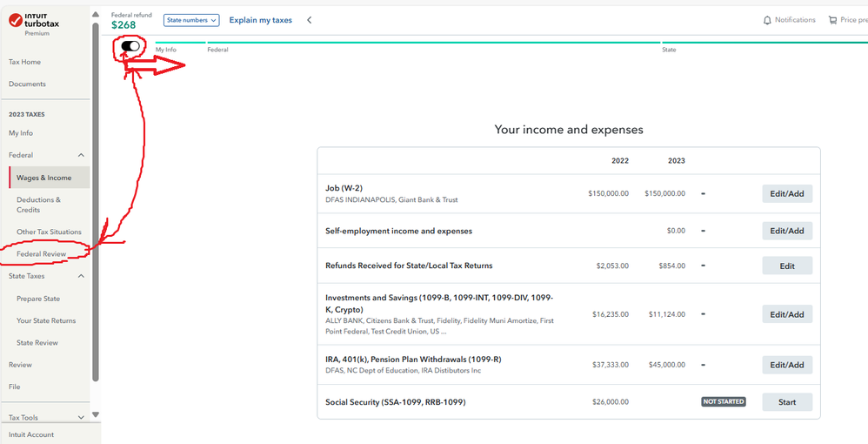Expand the Tax Tools menu chevron
This screenshot has width=868, height=444.
click(81, 417)
